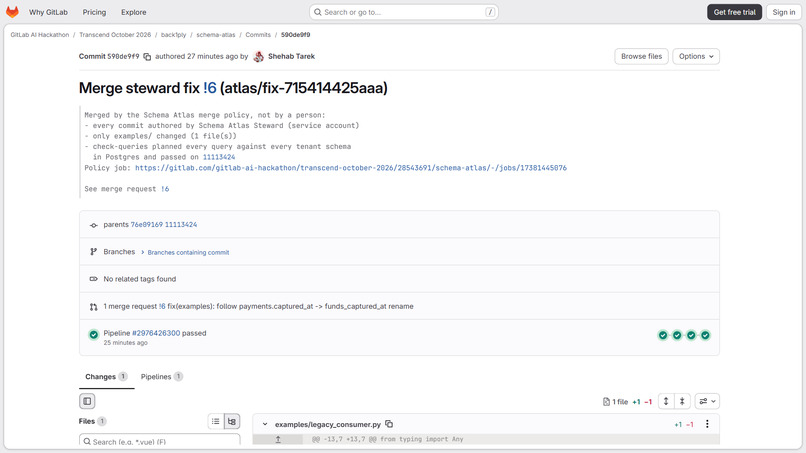Copy the commit SHA 590de9f9
This screenshot has width=806, height=453.
[147, 57]
